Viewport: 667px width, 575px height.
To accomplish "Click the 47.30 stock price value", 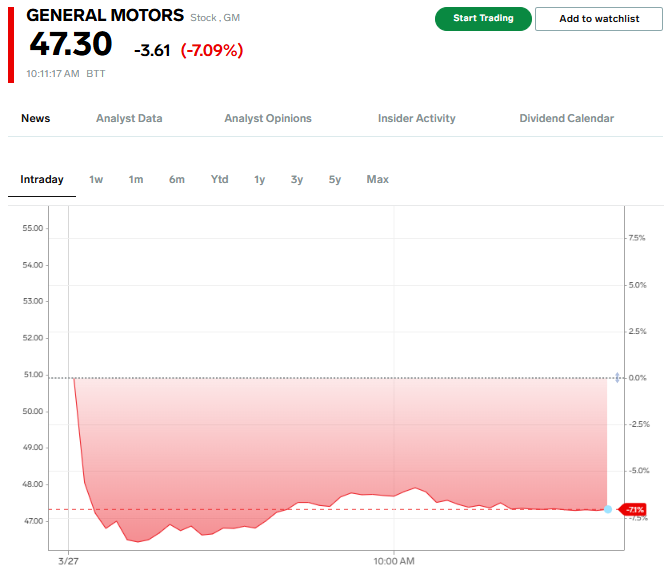I will 71,44.
